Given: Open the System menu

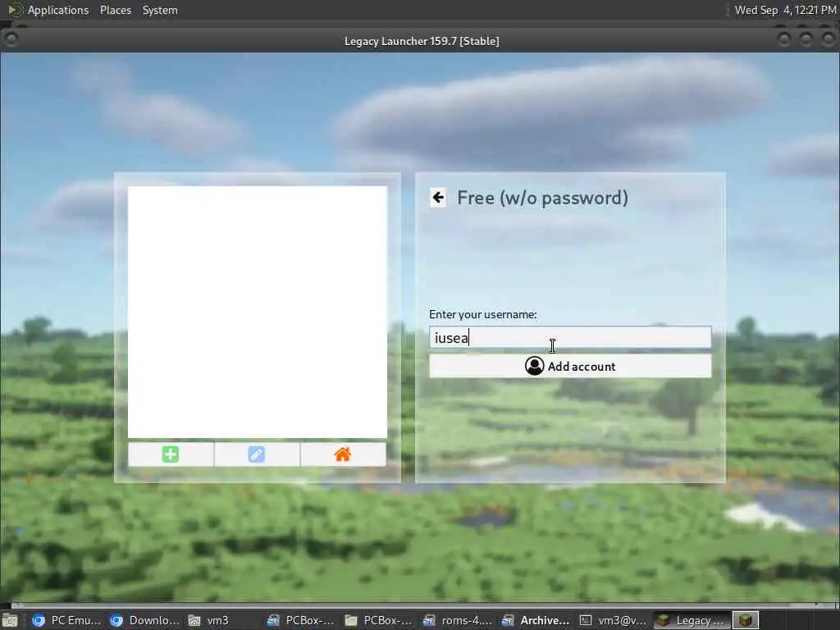Looking at the screenshot, I should (x=160, y=10).
